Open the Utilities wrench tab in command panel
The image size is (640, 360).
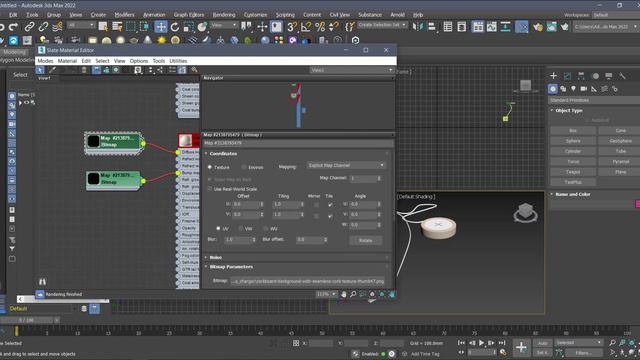coord(622,76)
